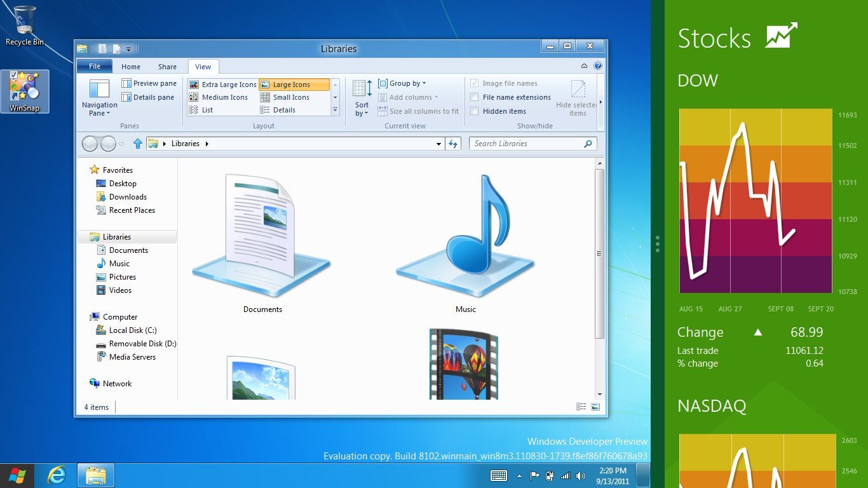Viewport: 868px width, 488px height.
Task: Select the Music library large icon
Action: coord(465,236)
